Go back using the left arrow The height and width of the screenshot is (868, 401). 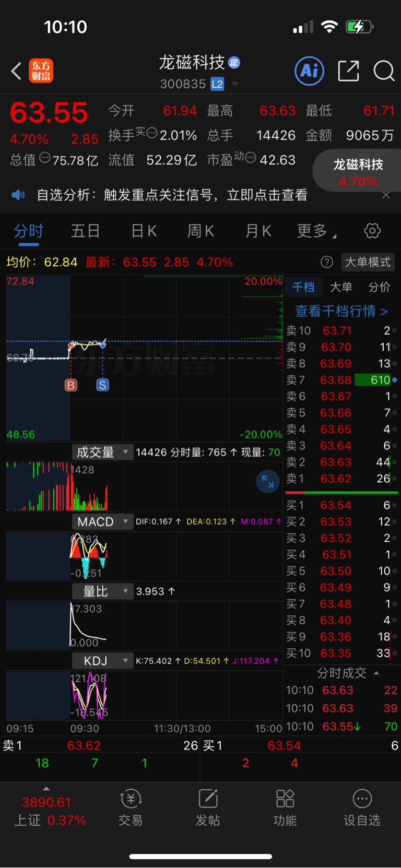[x=16, y=71]
